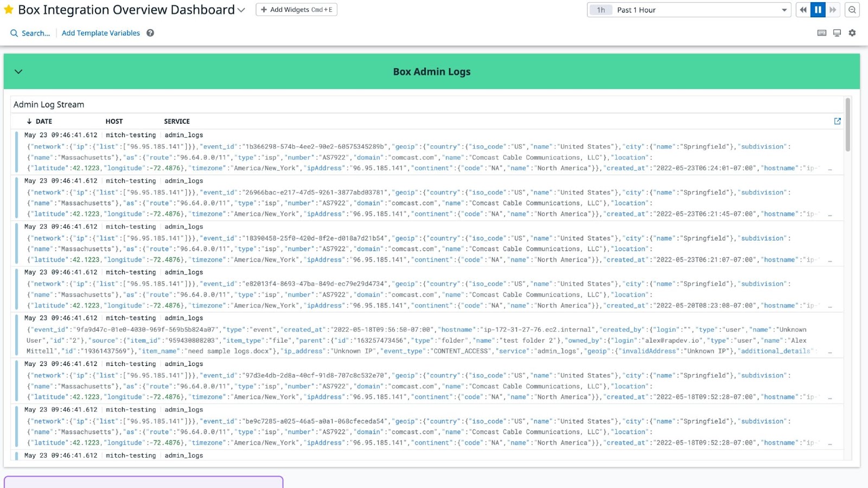Image resolution: width=868 pixels, height=488 pixels.
Task: Collapse the Box Admin Logs group
Action: pos(18,72)
